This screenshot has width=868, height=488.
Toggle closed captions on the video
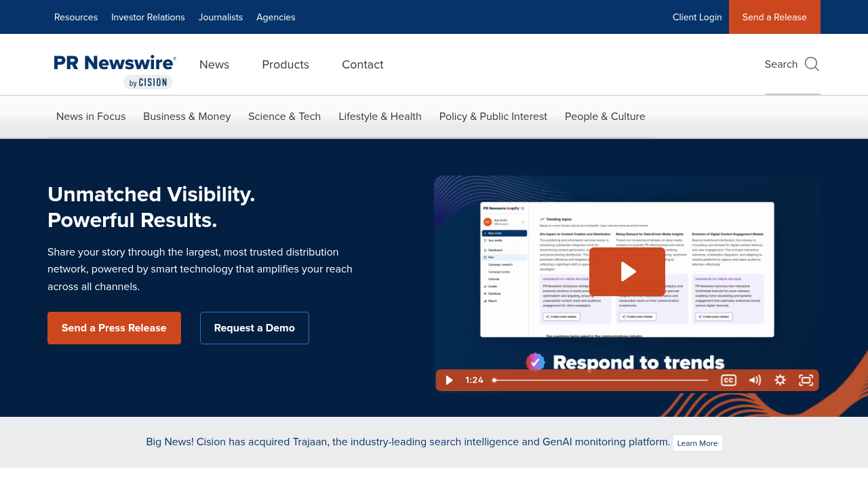728,380
